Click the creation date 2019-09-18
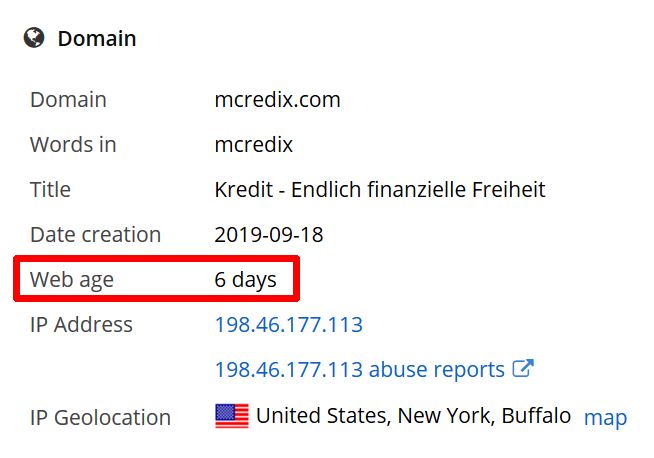 click(269, 234)
